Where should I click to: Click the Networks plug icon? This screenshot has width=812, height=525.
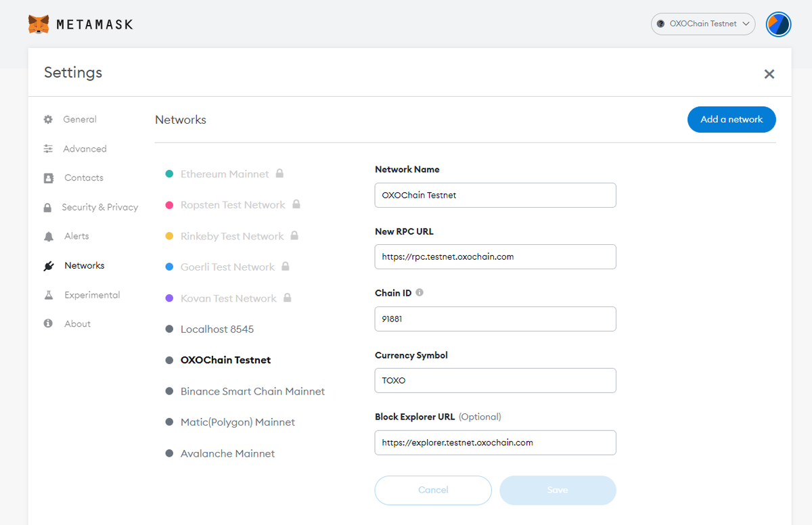coord(48,266)
